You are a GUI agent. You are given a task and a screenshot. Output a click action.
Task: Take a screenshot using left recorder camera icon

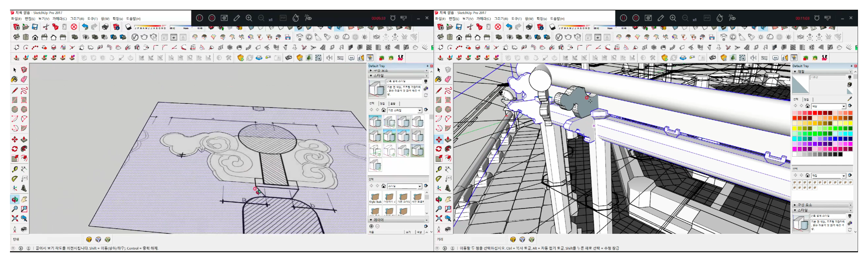[224, 18]
